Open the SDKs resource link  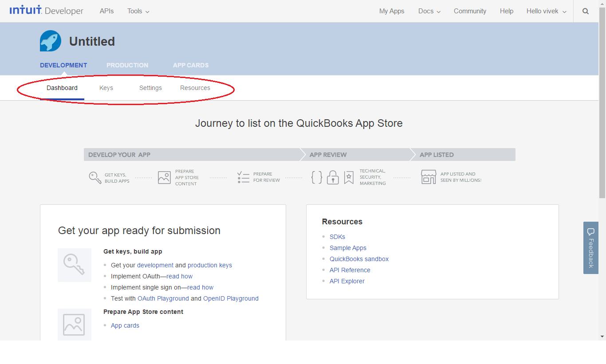[x=337, y=237]
